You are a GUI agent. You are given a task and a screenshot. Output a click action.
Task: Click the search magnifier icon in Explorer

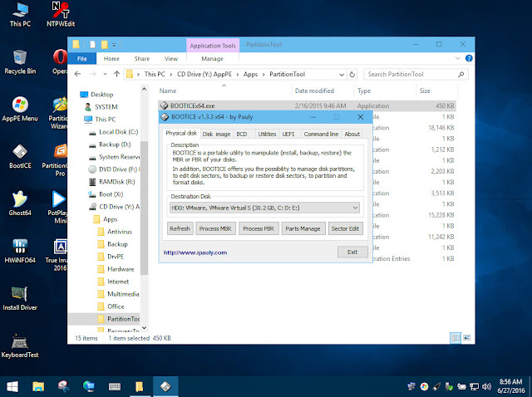[461, 74]
